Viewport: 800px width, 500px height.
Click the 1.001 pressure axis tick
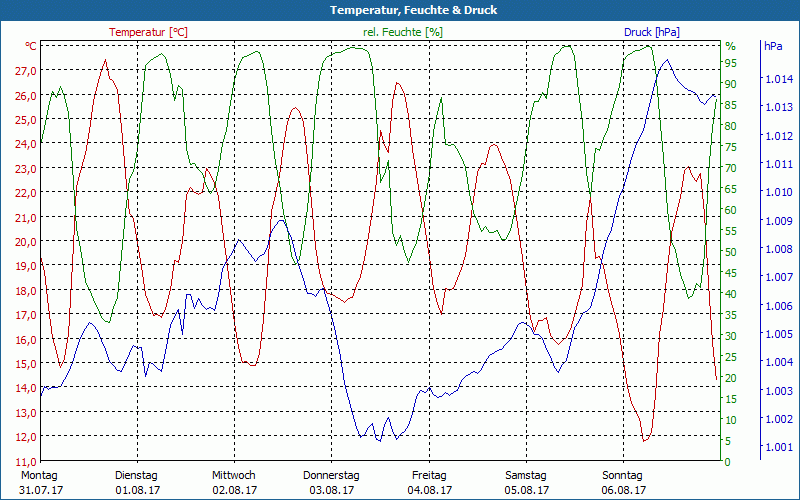778,448
